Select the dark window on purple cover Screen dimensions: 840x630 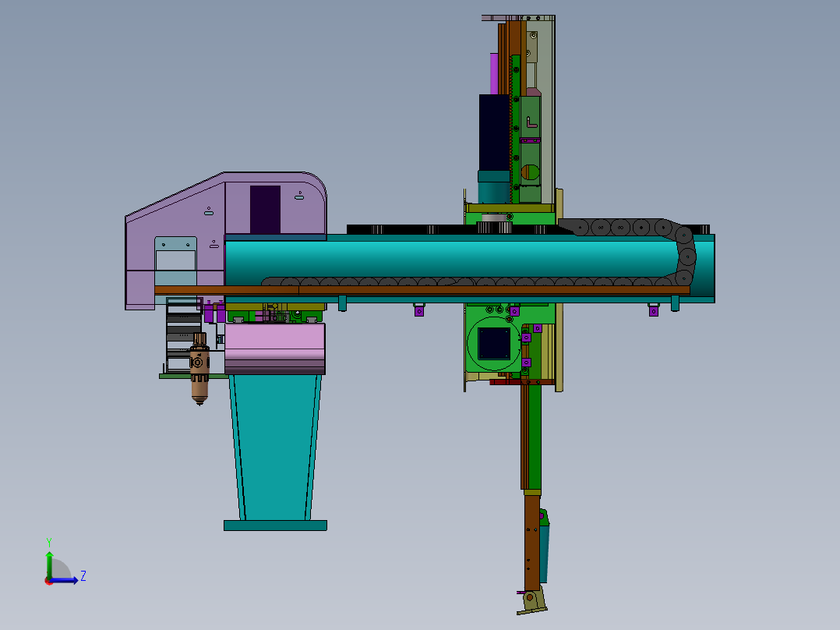[265, 210]
